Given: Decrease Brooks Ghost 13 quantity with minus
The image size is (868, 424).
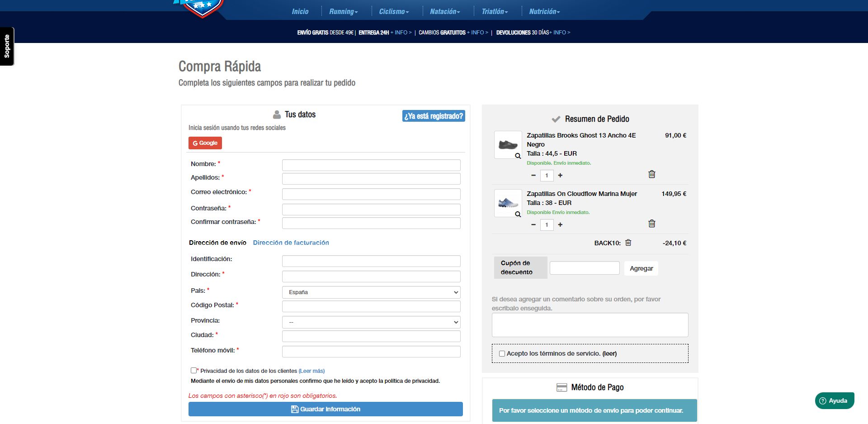Looking at the screenshot, I should point(533,175).
